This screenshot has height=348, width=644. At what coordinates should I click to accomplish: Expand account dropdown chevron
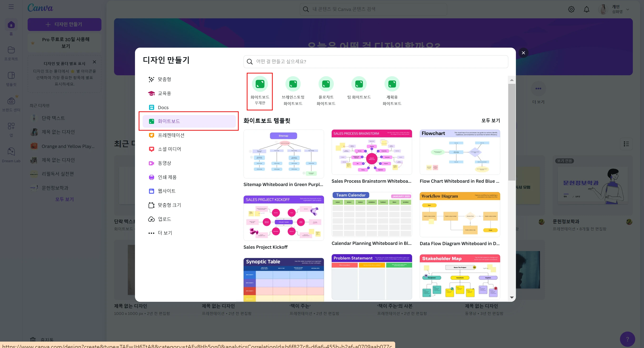pos(628,9)
